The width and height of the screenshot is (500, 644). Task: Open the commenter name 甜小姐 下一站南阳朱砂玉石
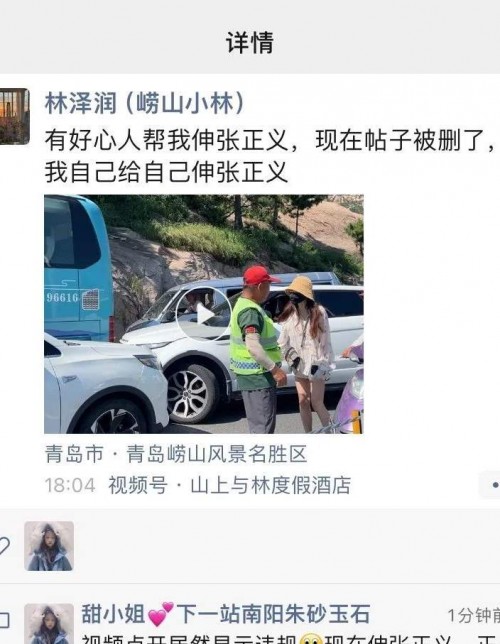[x=226, y=614]
